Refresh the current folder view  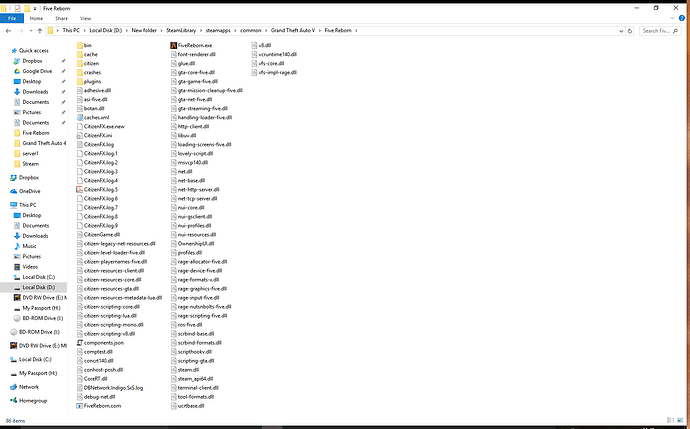[x=630, y=31]
